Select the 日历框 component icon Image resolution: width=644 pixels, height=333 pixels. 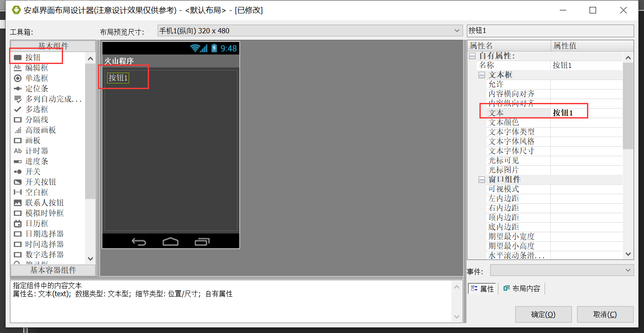18,224
